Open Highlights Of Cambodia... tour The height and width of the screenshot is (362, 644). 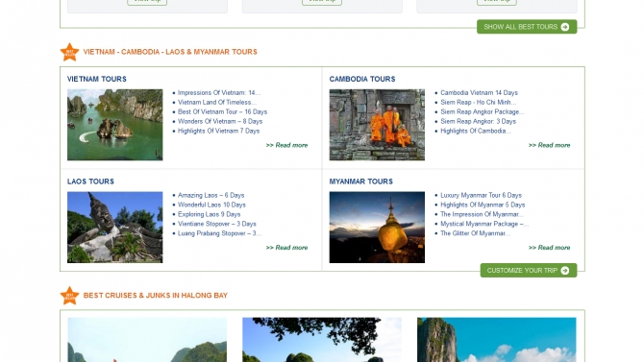[476, 131]
